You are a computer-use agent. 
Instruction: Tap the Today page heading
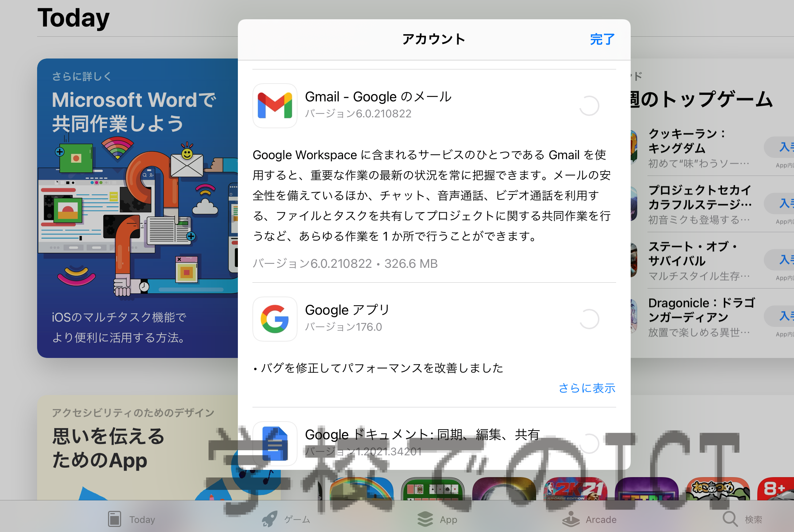click(73, 18)
